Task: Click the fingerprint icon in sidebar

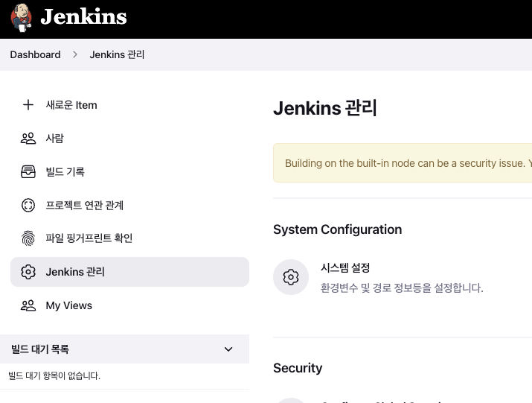Action: point(28,238)
